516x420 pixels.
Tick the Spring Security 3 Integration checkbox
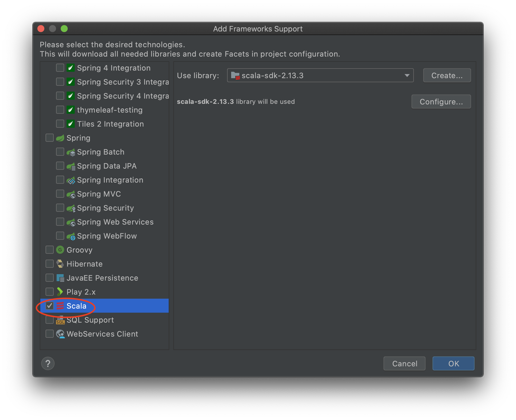click(60, 82)
